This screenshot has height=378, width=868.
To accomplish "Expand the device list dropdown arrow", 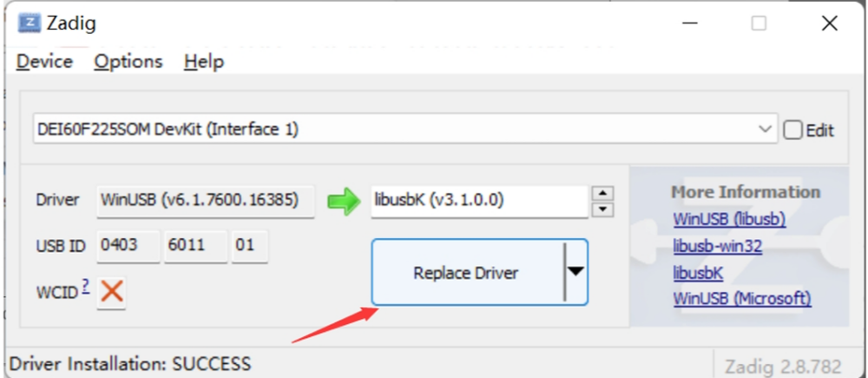I will pyautogui.click(x=765, y=129).
